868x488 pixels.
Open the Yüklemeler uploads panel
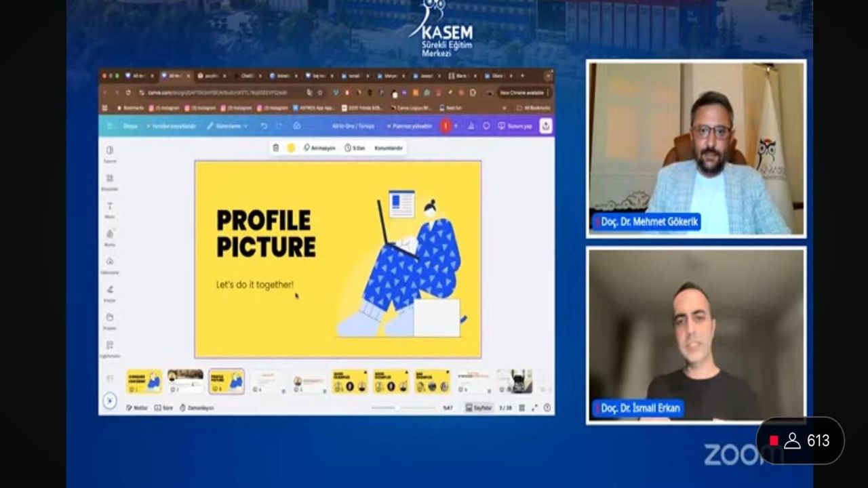(x=110, y=264)
